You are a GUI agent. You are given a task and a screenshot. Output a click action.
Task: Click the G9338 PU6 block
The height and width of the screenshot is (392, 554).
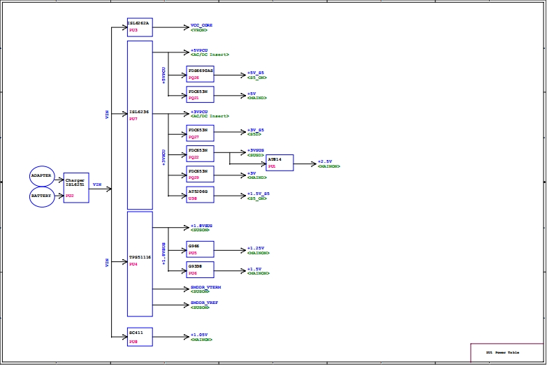(x=201, y=269)
